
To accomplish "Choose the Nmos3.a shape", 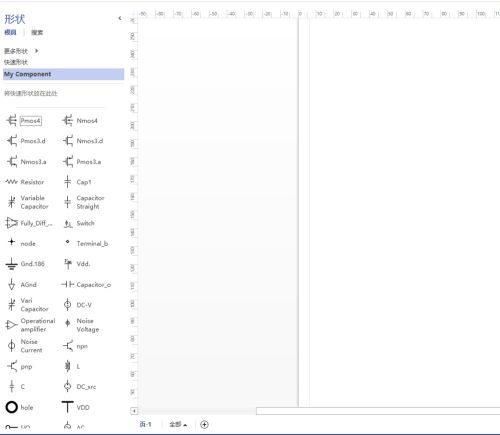I will (26, 162).
